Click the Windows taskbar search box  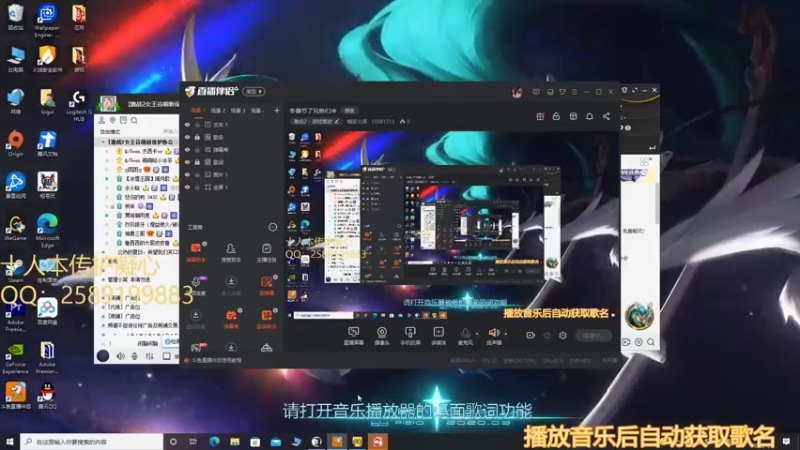(x=92, y=441)
